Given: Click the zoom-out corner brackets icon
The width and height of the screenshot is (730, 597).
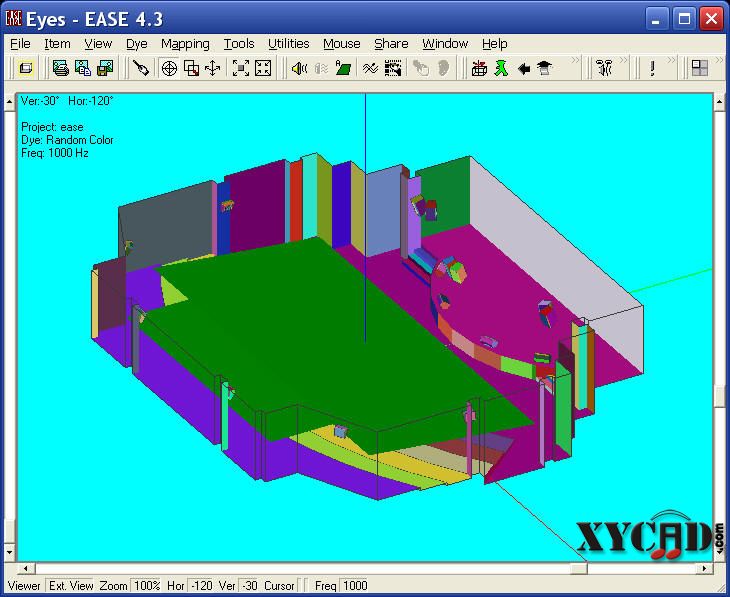Looking at the screenshot, I should [x=241, y=68].
